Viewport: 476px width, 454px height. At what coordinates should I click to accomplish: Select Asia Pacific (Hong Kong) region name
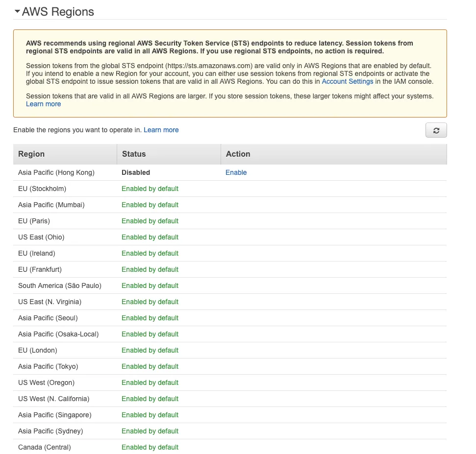coord(56,172)
